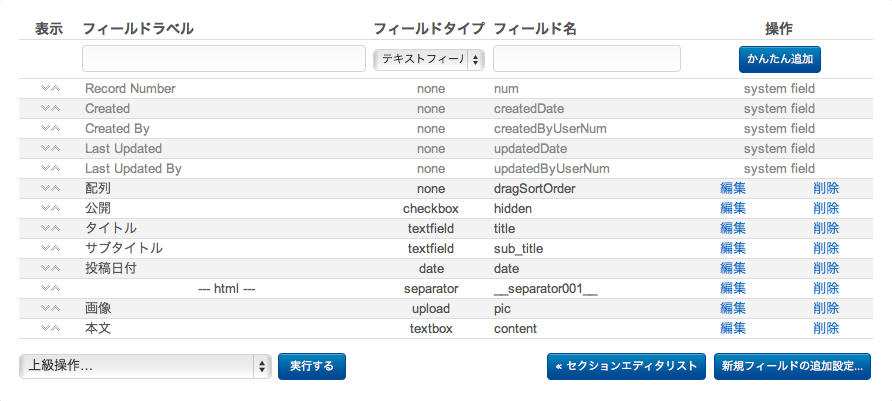Click the フィールドラベル text input
This screenshot has height=401, width=892.
click(224, 59)
